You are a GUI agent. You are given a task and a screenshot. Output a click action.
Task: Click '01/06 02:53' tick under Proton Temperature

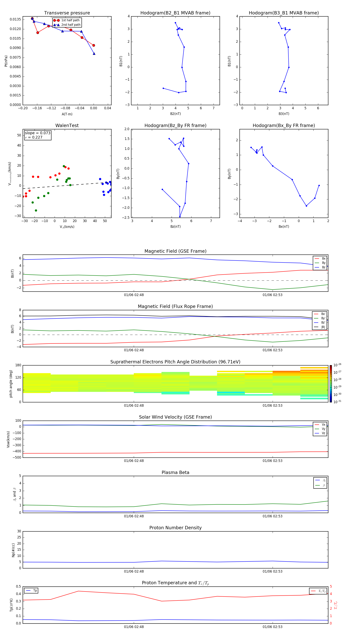273,627
